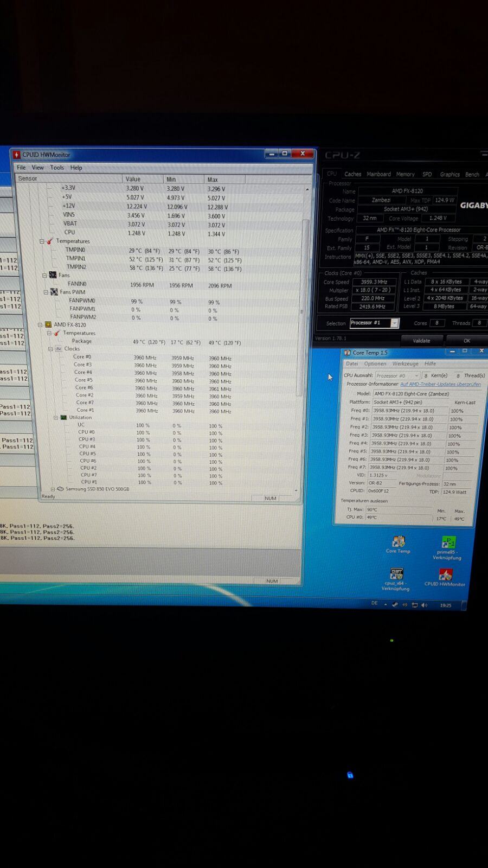This screenshot has height=868, width=488.
Task: Click the Steam icon in system tray
Action: click(395, 604)
